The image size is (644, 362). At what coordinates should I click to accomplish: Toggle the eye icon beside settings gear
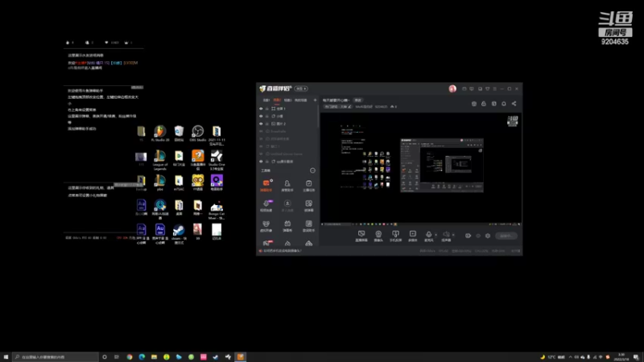(x=478, y=236)
